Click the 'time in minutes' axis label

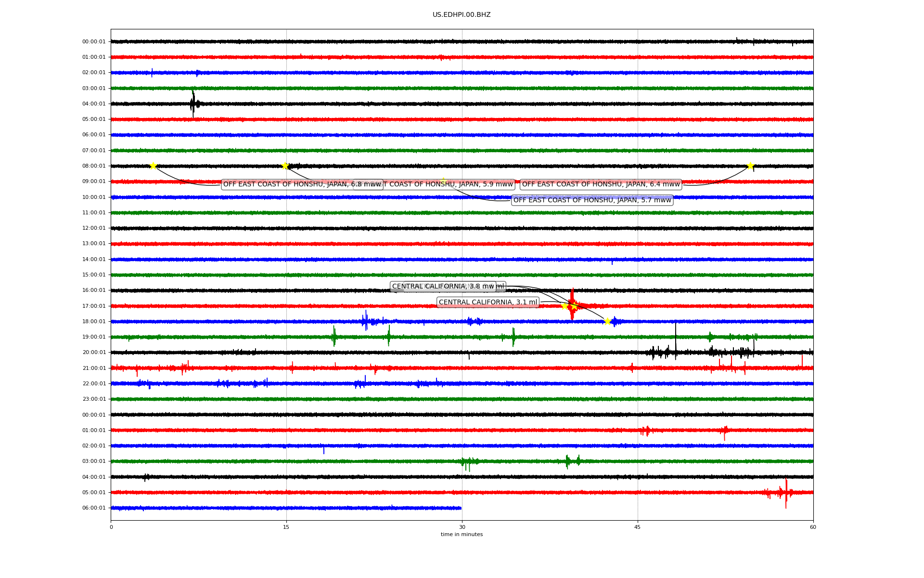coord(462,535)
